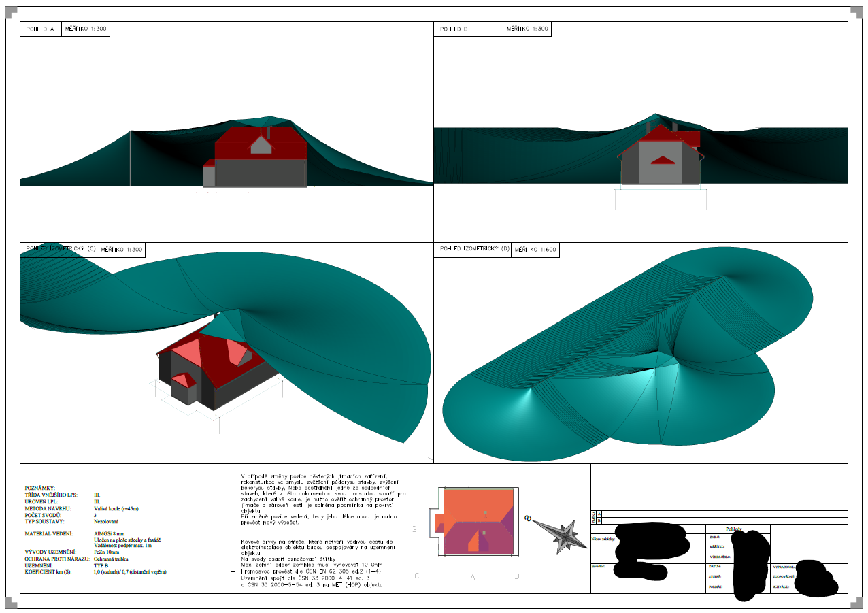The height and width of the screenshot is (613, 868).
Task: Select the 'Valivá koule (r=45m)' text
Action: (x=116, y=508)
